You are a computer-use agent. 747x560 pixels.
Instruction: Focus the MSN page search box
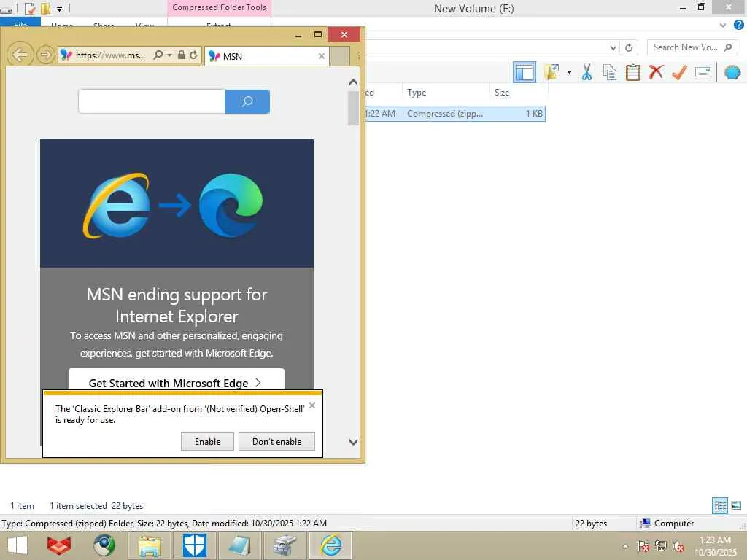(152, 101)
